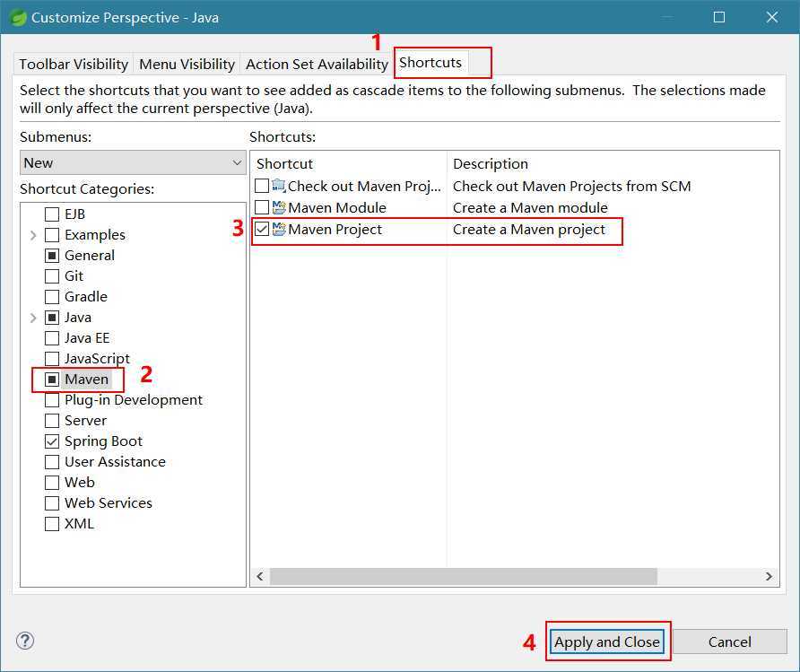
Task: Maximize the Customize Perspective dialog
Action: [x=719, y=17]
